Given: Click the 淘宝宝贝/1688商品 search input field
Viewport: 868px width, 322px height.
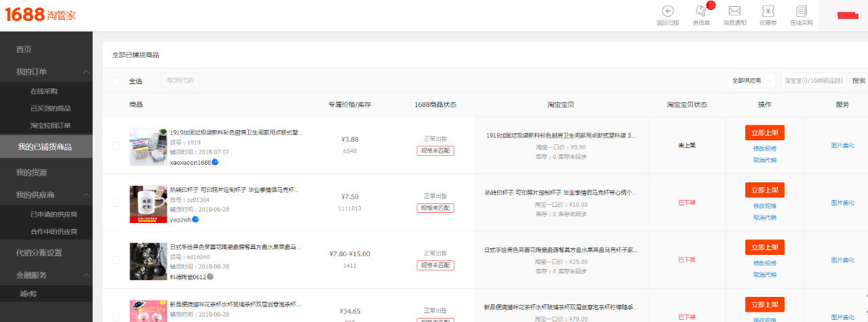Looking at the screenshot, I should click(813, 81).
